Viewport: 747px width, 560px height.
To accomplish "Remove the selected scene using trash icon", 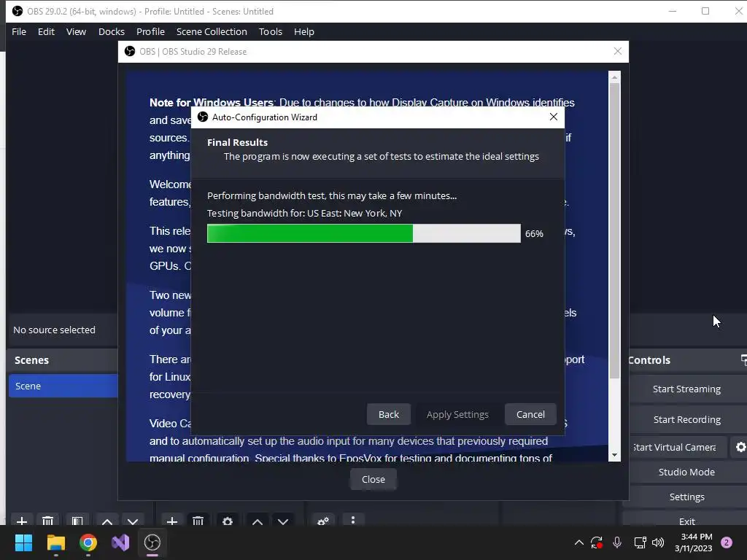I will tap(47, 521).
